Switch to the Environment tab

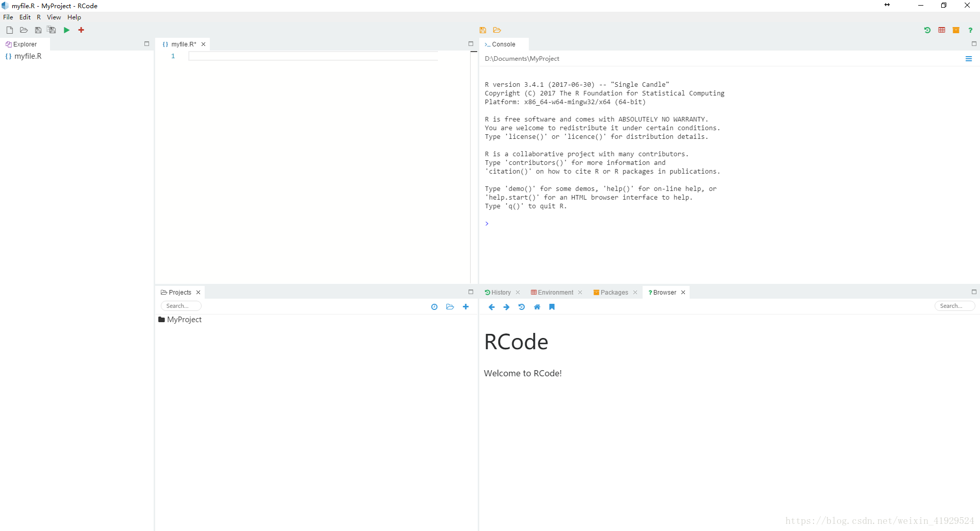(552, 293)
